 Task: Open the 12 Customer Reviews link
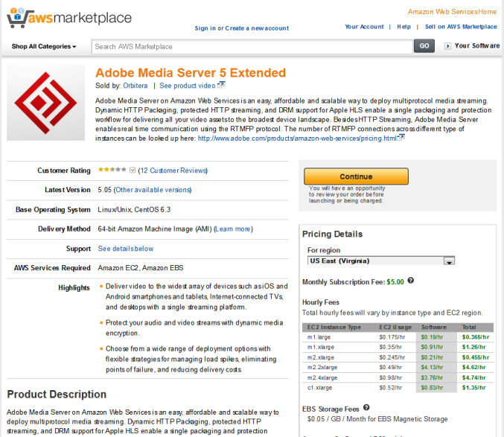pyautogui.click(x=173, y=170)
